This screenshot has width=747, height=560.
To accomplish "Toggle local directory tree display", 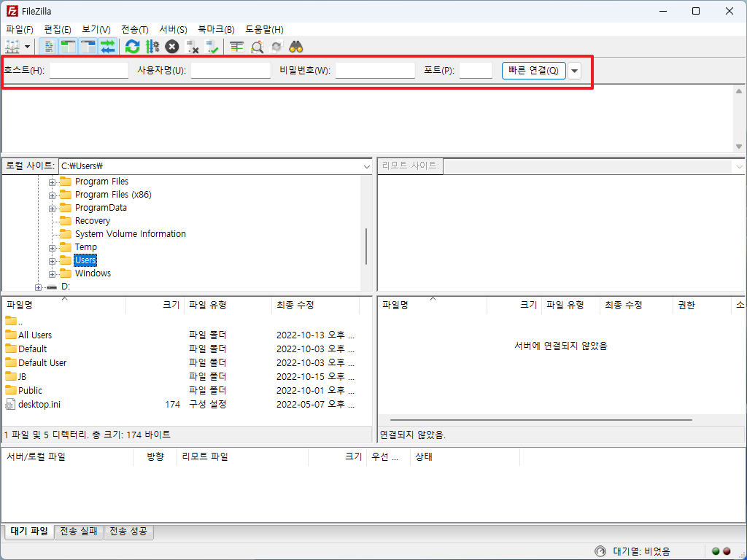I will point(68,47).
